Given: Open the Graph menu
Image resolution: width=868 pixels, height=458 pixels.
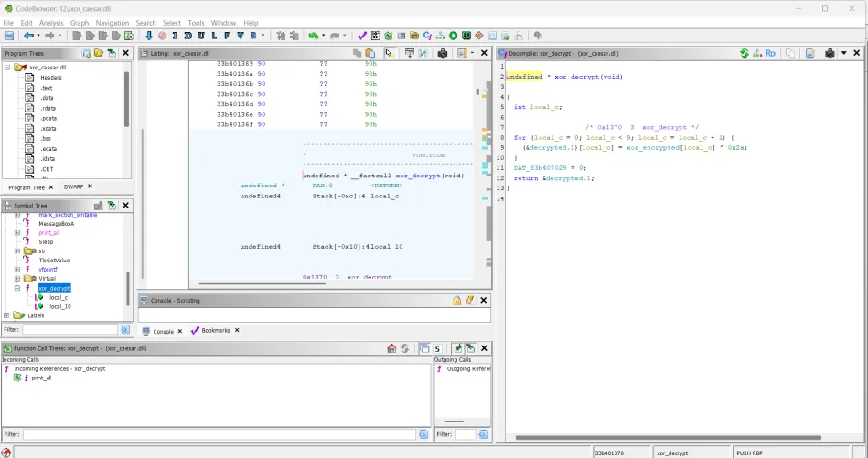Looking at the screenshot, I should (80, 23).
